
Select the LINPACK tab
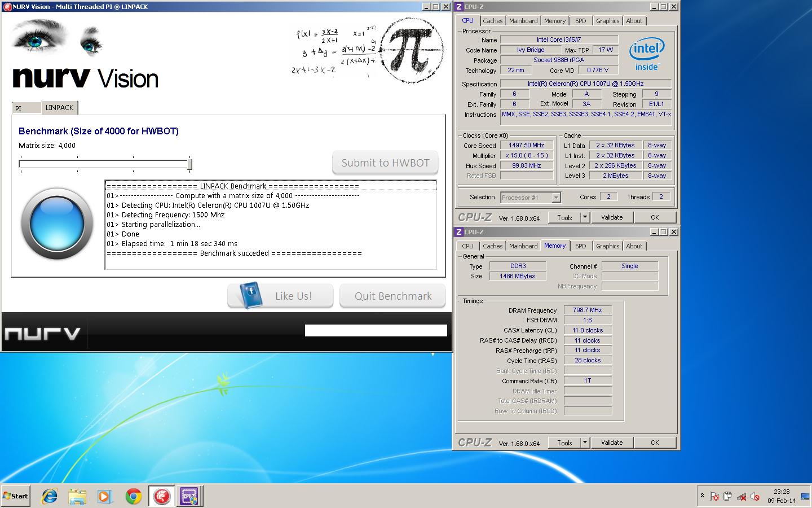click(x=60, y=107)
